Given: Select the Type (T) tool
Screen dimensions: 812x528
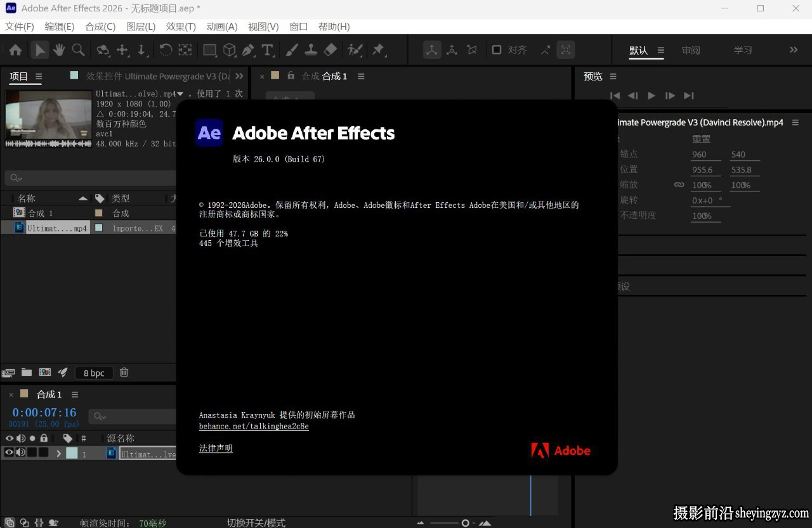Looking at the screenshot, I should pos(268,50).
